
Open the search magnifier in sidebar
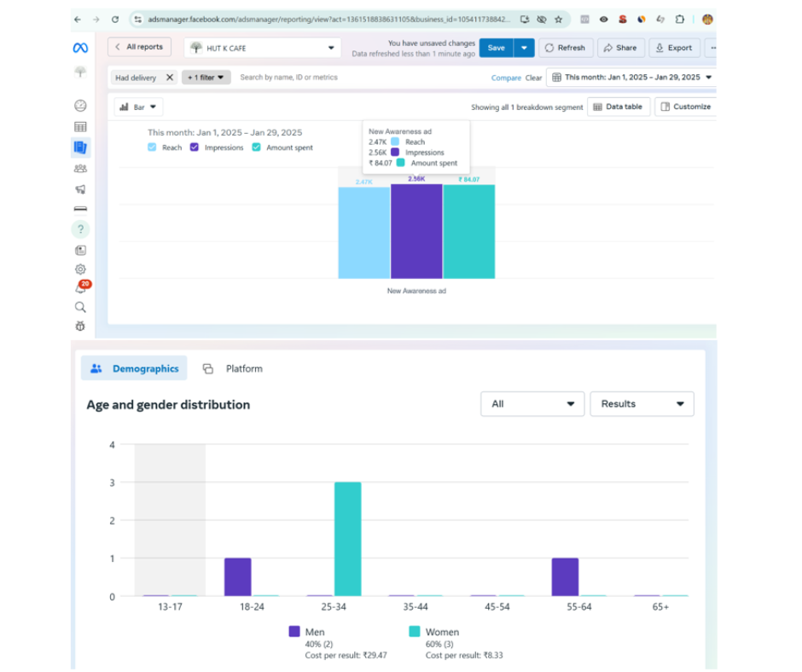(x=80, y=307)
